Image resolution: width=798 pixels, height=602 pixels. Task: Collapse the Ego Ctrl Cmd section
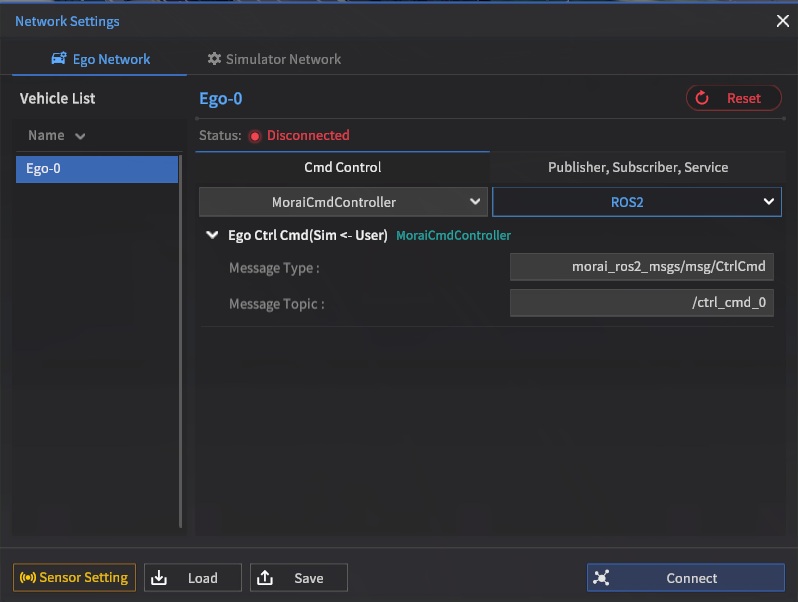click(x=211, y=236)
